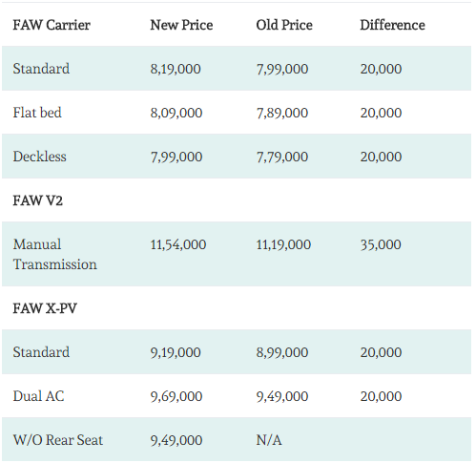
Task: Click the Dual AC row label
Action: pyautogui.click(x=38, y=396)
